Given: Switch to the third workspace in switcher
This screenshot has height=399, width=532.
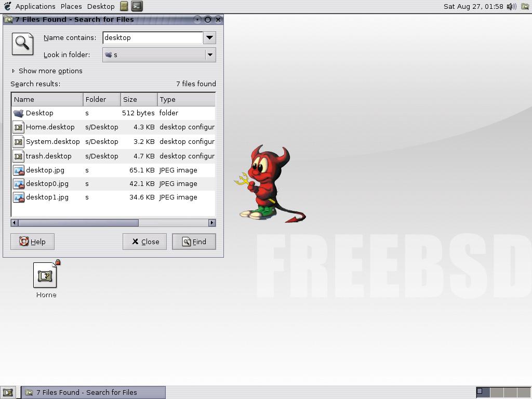Looking at the screenshot, I should coord(510,393).
